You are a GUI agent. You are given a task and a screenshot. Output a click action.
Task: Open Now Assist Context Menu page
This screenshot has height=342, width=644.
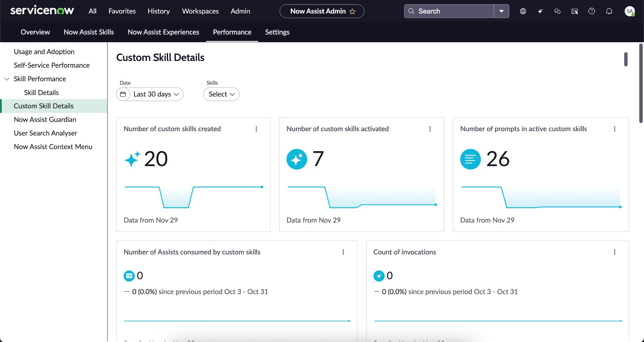[53, 147]
